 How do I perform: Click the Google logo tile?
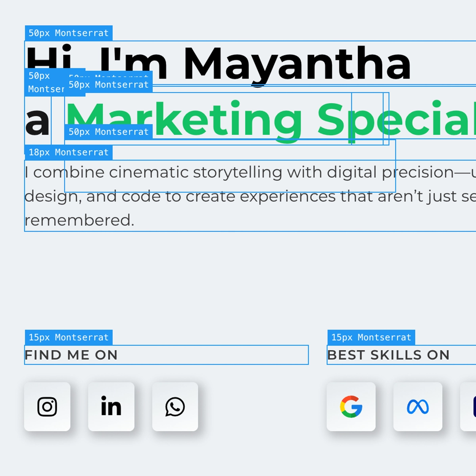point(351,407)
